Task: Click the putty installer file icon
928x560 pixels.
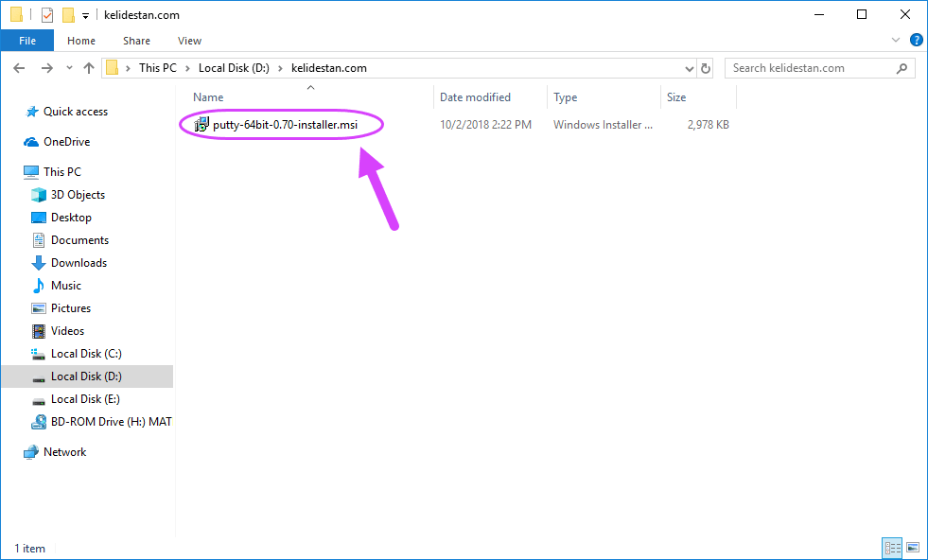Action: tap(201, 124)
